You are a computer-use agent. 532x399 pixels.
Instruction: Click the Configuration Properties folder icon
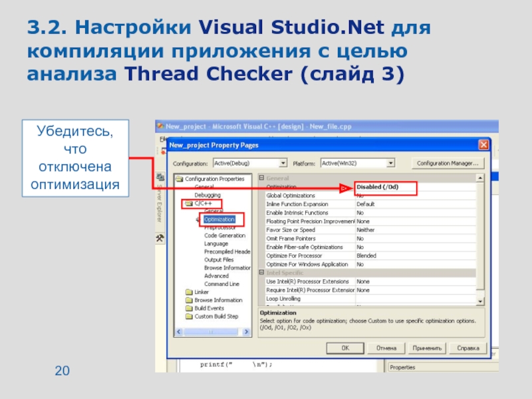pyautogui.click(x=180, y=179)
